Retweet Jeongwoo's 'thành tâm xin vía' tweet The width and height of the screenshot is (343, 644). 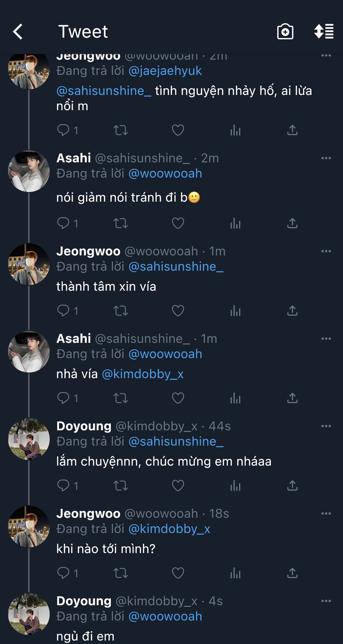pyautogui.click(x=121, y=311)
